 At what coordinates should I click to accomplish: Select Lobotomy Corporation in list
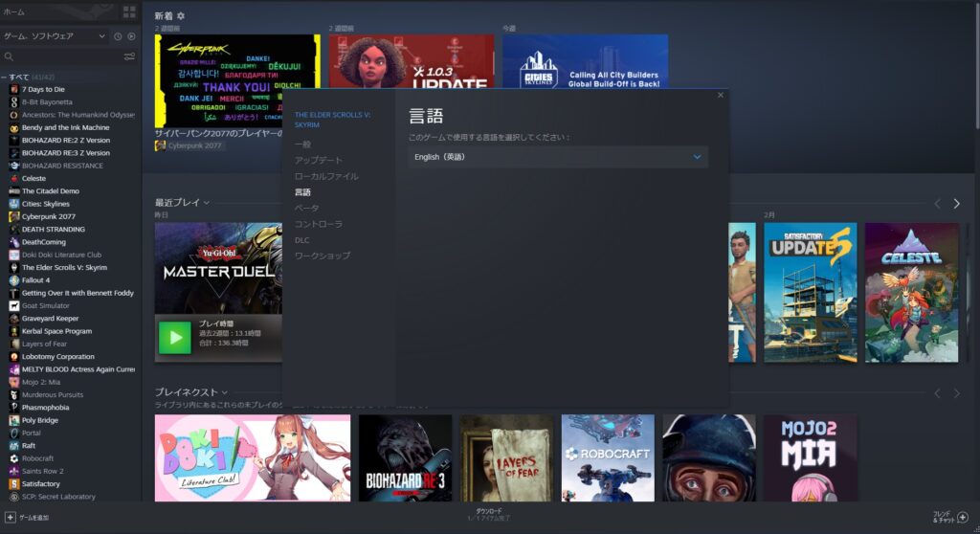[58, 357]
